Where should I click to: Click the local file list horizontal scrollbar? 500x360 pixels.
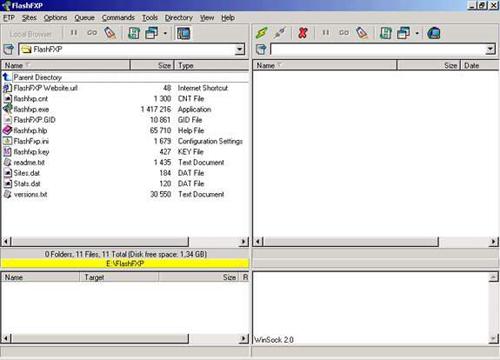pyautogui.click(x=125, y=242)
